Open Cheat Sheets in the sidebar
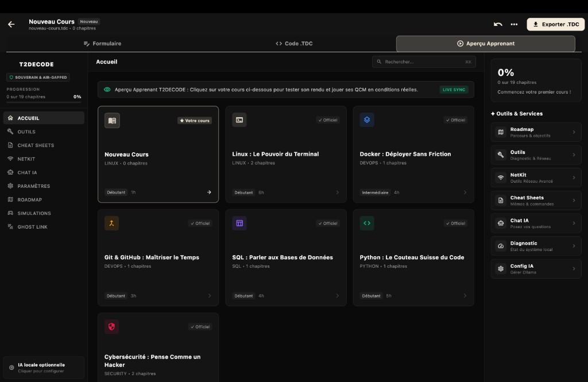The image size is (588, 382). tap(44, 145)
